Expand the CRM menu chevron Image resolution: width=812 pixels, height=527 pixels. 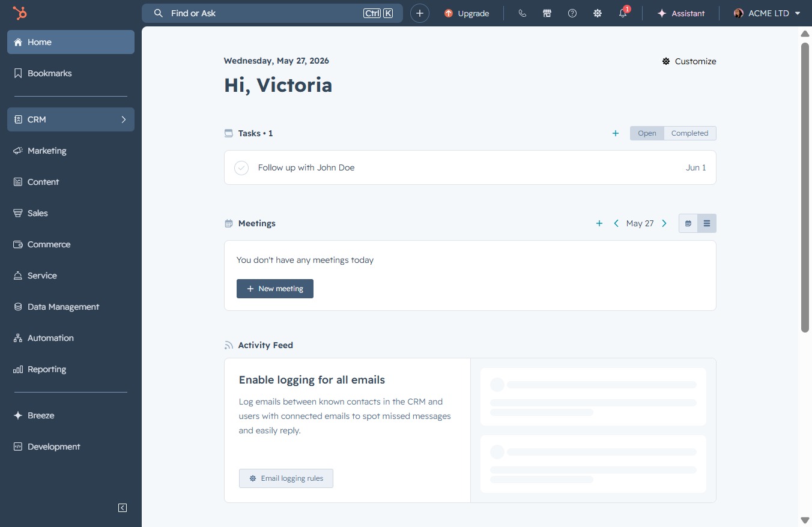124,119
